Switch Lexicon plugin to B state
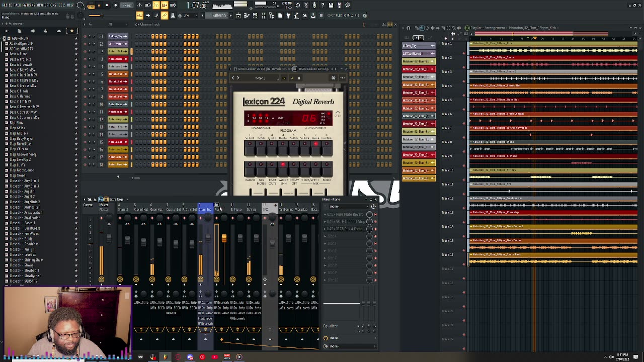The height and width of the screenshot is (362, 644). 299,78
